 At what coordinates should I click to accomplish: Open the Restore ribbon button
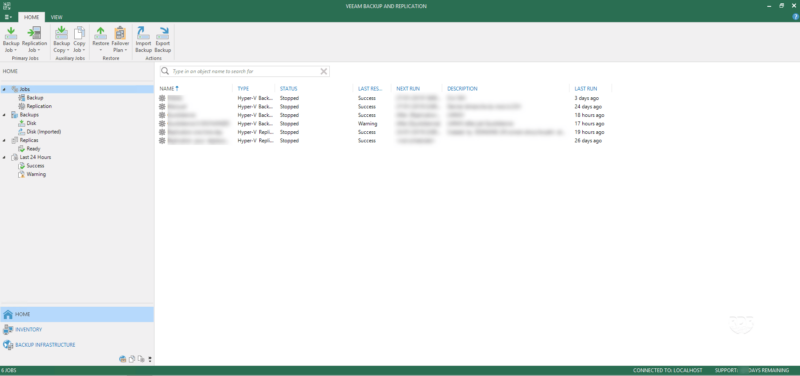pos(101,40)
